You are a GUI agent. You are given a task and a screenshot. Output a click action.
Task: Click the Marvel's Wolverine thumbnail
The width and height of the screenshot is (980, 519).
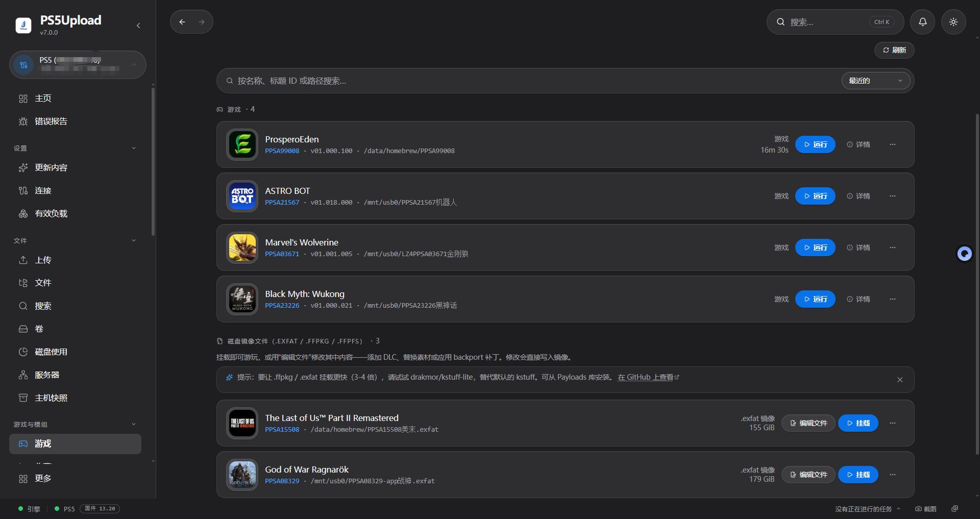(x=242, y=248)
